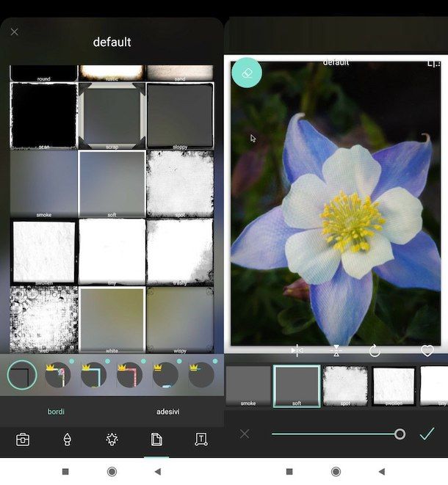Image resolution: width=448 pixels, height=485 pixels.
Task: Select swollen in the editor thumbnail strip
Action: 394,386
